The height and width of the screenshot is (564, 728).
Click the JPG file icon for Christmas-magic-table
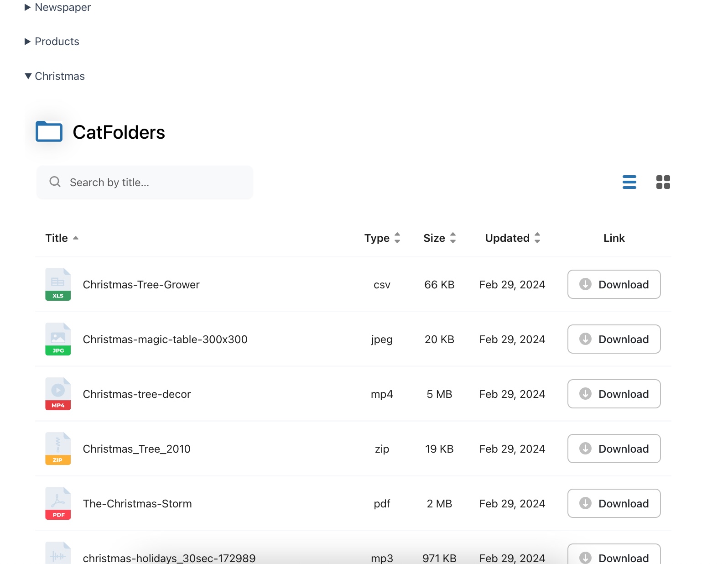click(x=58, y=339)
